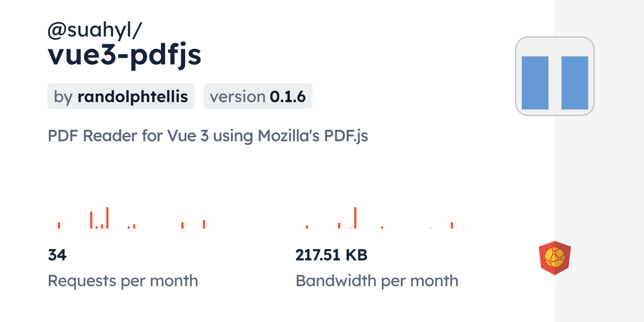Click the "Bandwidth per month" label
The image size is (644, 322).
(x=377, y=281)
